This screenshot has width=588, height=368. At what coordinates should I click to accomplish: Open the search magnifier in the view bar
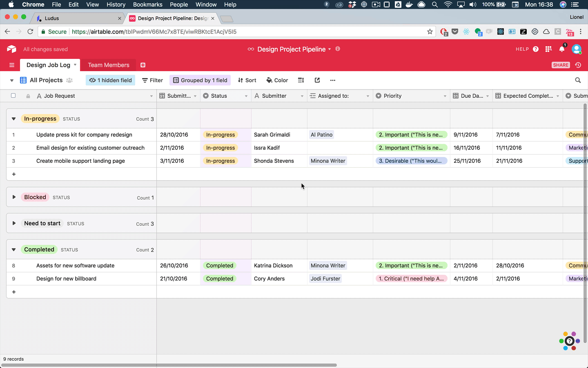pyautogui.click(x=578, y=80)
